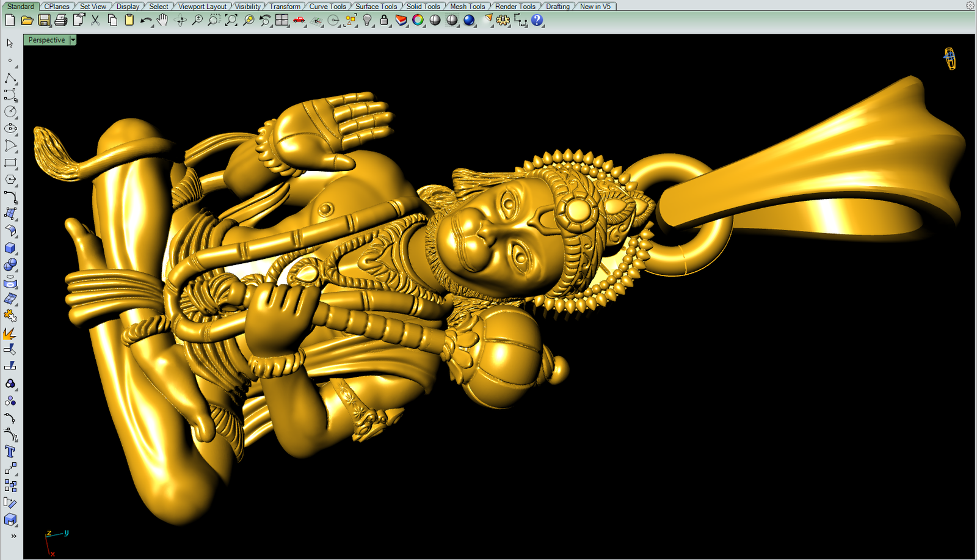Click spotlight cone icon
977x560 pixels.
[487, 20]
